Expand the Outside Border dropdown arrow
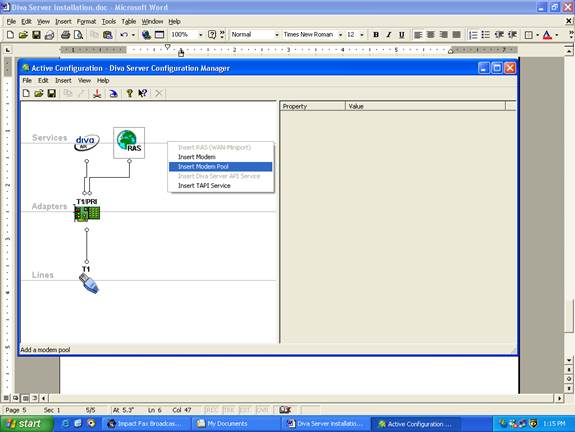The image size is (575, 432). tap(537, 35)
